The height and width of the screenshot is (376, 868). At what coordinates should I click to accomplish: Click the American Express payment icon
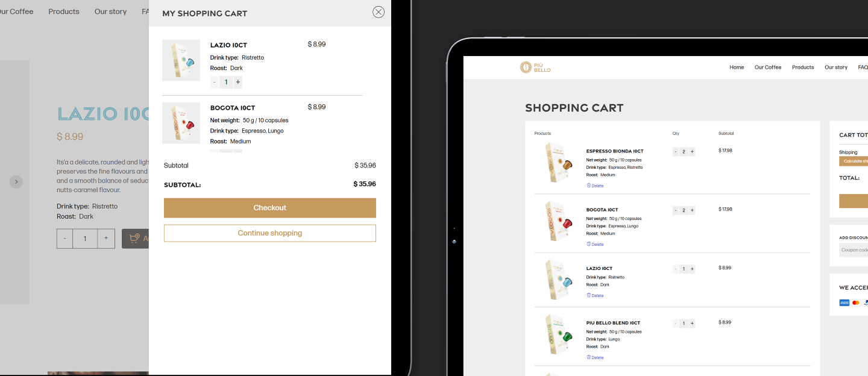pos(844,302)
